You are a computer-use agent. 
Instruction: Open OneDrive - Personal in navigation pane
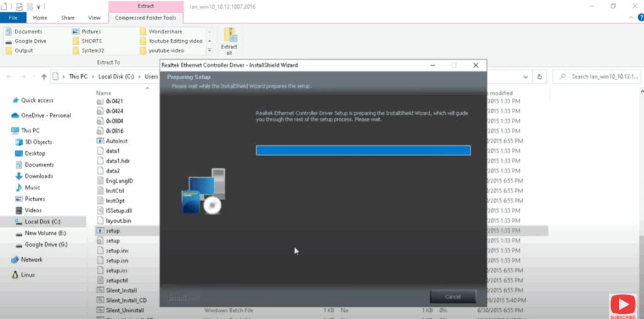point(41,116)
